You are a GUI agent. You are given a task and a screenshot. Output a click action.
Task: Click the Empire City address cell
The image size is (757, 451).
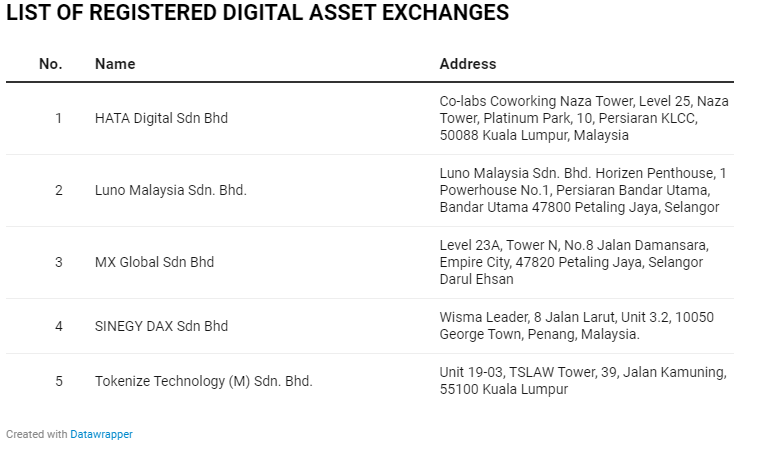coord(574,262)
